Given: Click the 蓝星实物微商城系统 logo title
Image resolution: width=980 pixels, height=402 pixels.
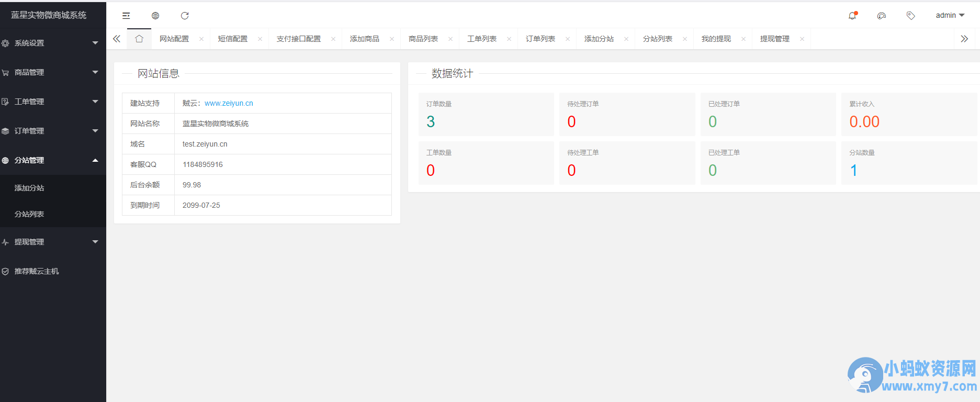Looking at the screenshot, I should 49,15.
